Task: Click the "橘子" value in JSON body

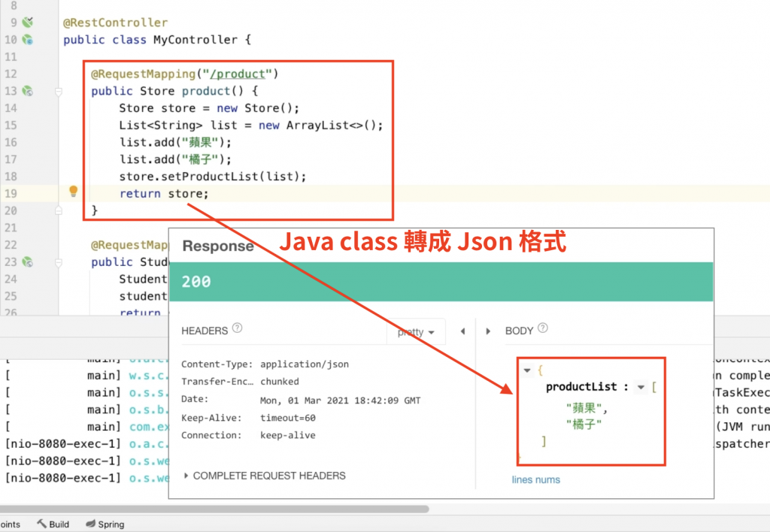Action: click(584, 424)
